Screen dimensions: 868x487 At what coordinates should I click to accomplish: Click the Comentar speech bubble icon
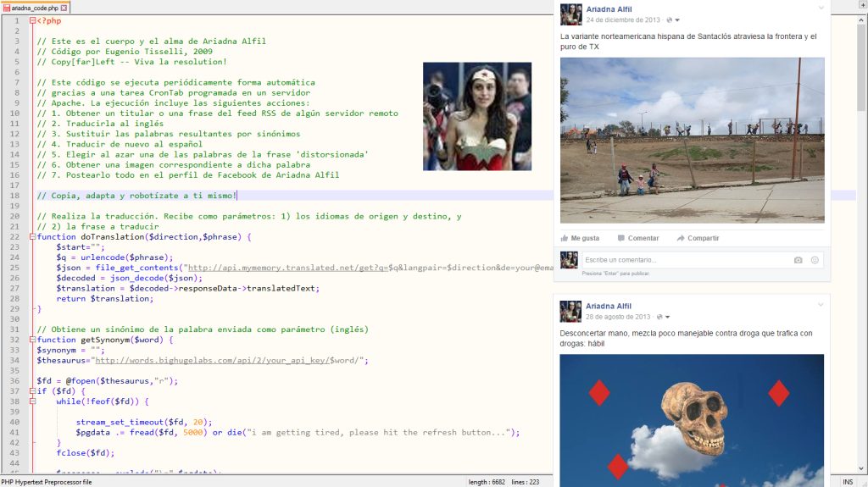click(x=621, y=238)
